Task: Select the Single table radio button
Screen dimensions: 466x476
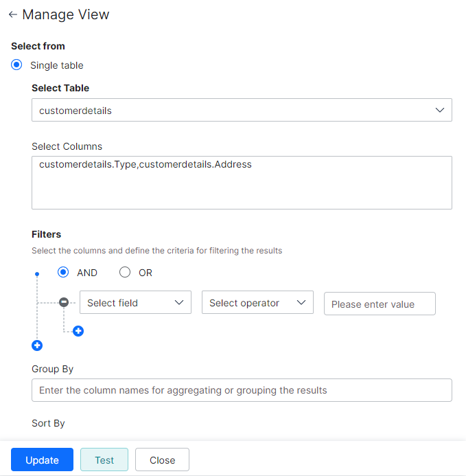Action: (17, 65)
